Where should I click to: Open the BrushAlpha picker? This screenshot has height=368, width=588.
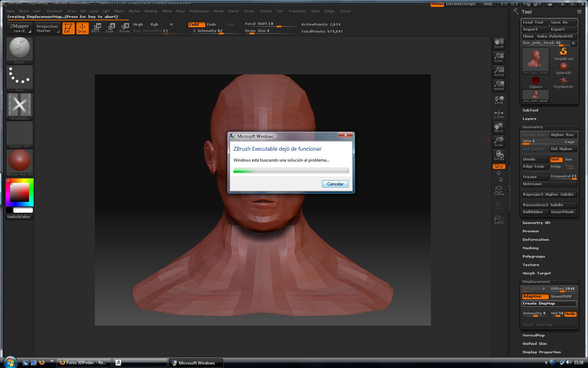pos(20,107)
